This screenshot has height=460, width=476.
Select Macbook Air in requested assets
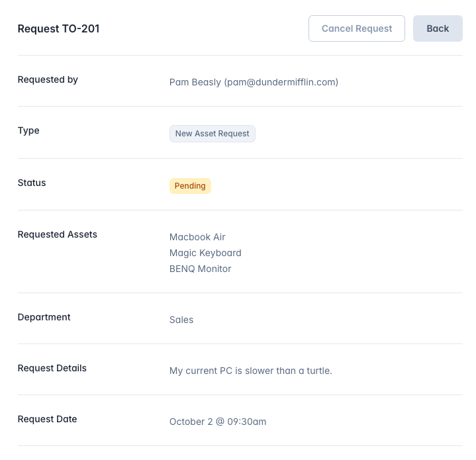click(197, 237)
